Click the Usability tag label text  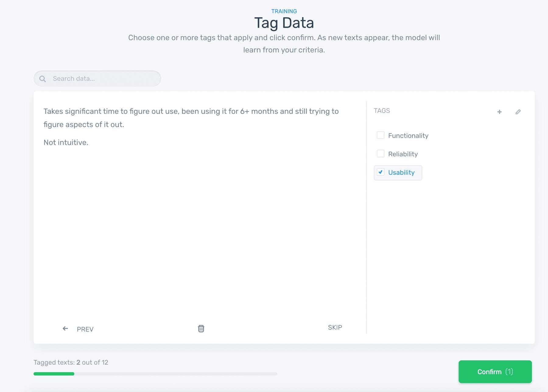click(x=401, y=173)
